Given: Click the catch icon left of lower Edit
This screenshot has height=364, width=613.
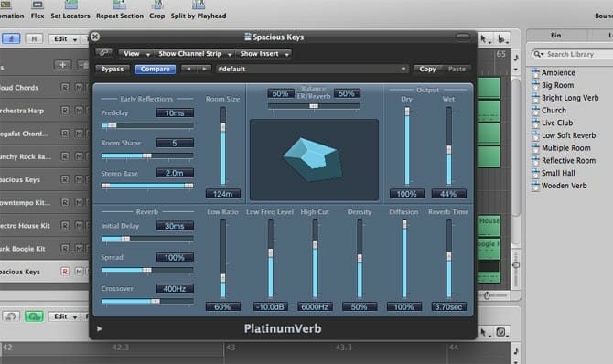Looking at the screenshot, I should tap(11, 316).
